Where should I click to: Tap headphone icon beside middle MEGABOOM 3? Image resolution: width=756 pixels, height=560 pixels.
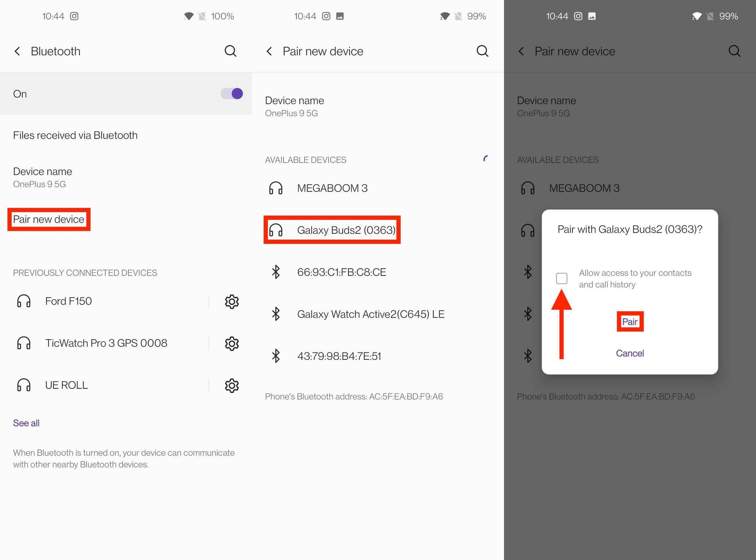click(276, 188)
